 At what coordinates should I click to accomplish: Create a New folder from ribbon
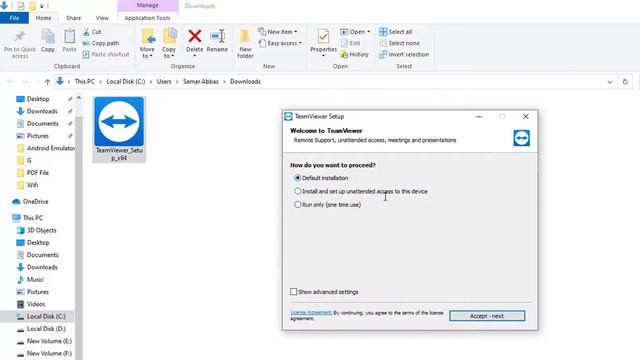pos(245,44)
